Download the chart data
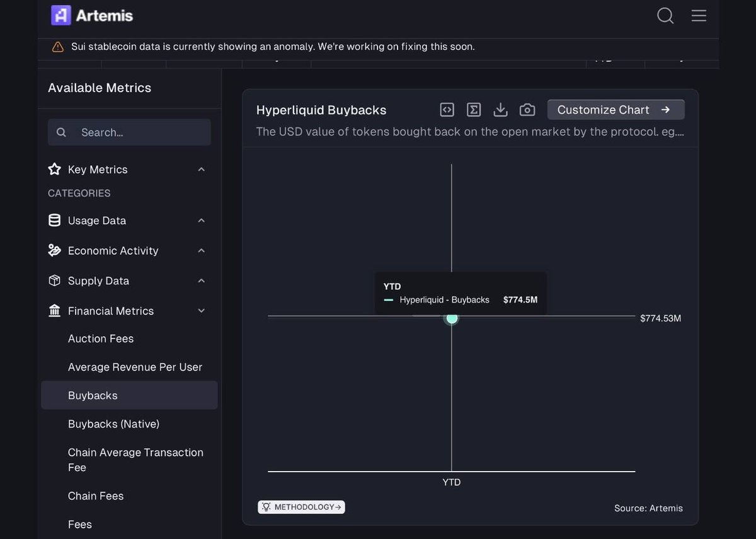756x539 pixels. tap(500, 110)
